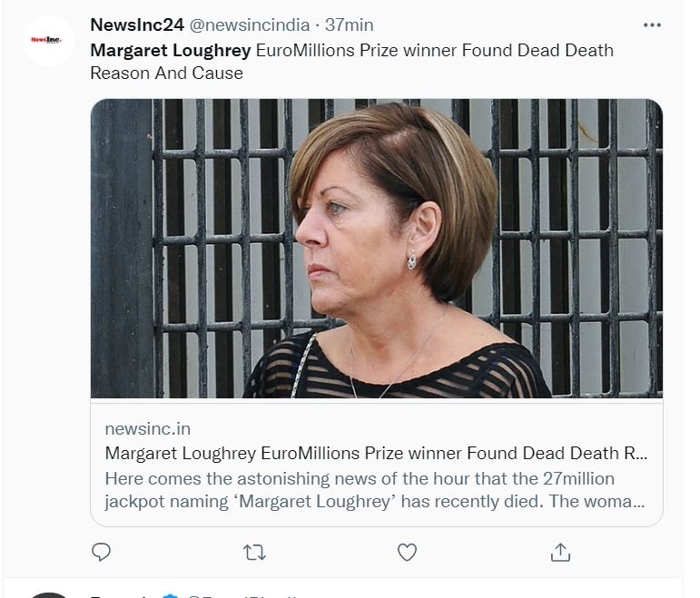
Task: Click the 'Reason And Cause' tweet line
Action: tap(166, 74)
